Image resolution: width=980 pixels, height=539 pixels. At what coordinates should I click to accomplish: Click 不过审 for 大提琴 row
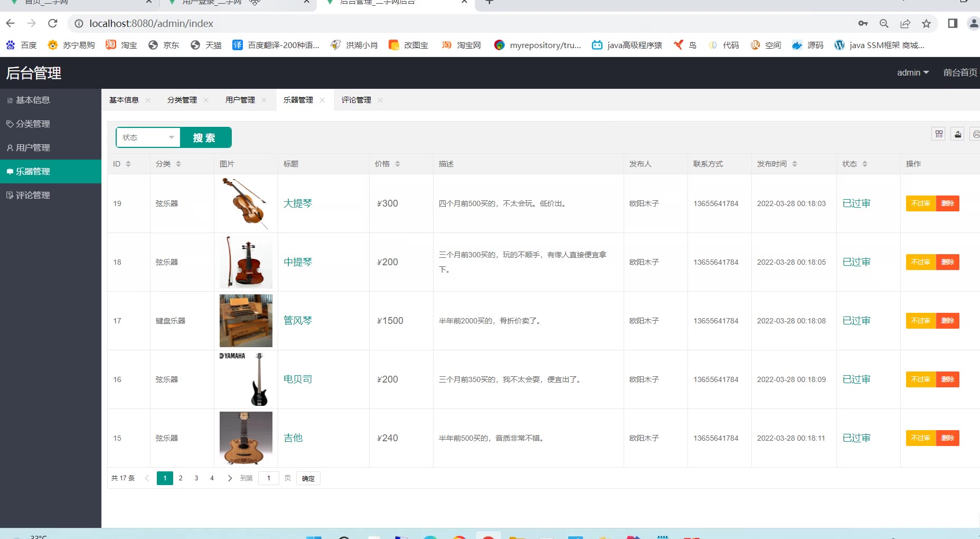pos(921,203)
